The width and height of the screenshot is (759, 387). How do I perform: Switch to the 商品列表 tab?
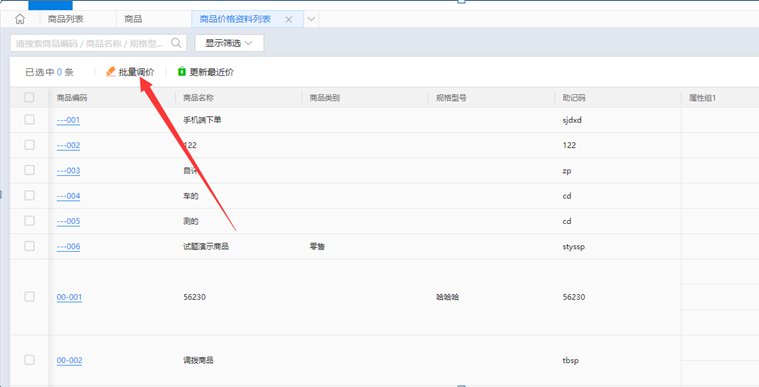65,19
